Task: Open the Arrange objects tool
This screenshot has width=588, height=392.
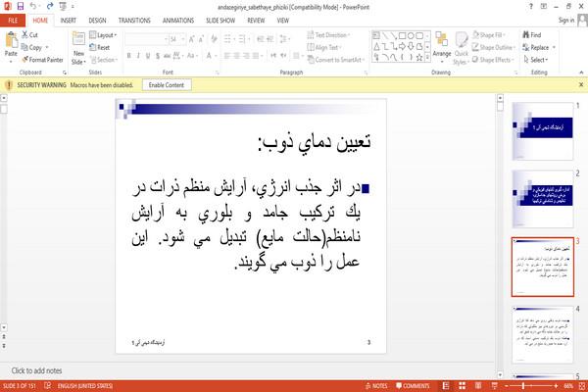Action: (442, 45)
